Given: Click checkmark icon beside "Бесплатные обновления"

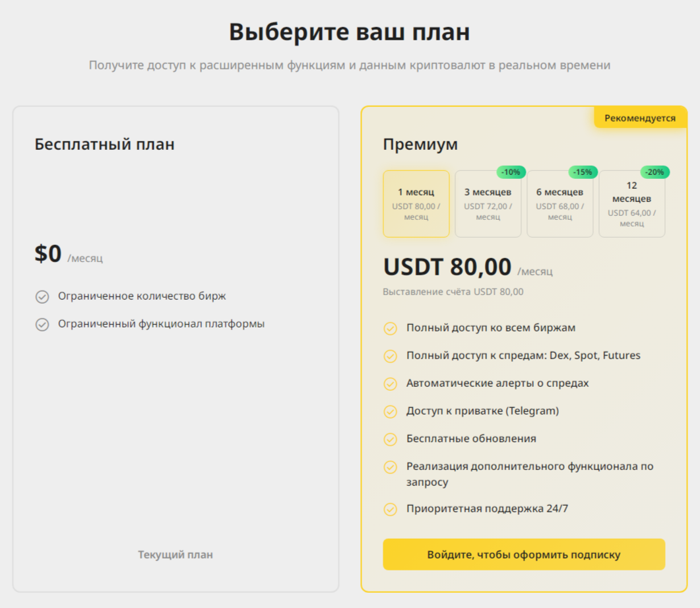Looking at the screenshot, I should (391, 439).
